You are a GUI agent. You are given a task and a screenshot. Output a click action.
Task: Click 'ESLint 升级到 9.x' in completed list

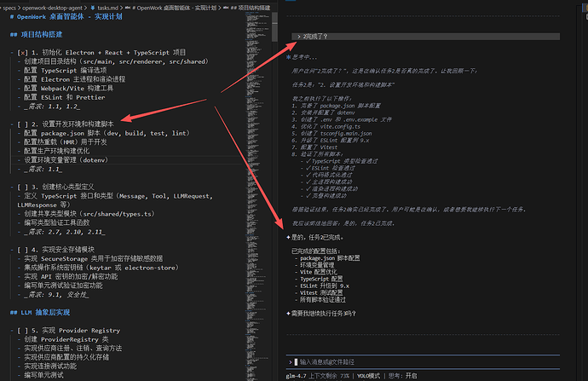[325, 286]
